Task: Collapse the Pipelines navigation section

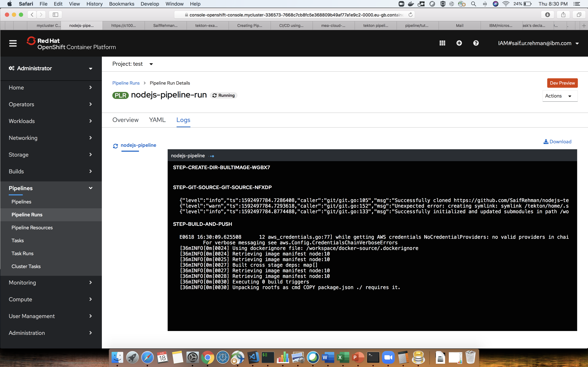Action: tap(51, 188)
